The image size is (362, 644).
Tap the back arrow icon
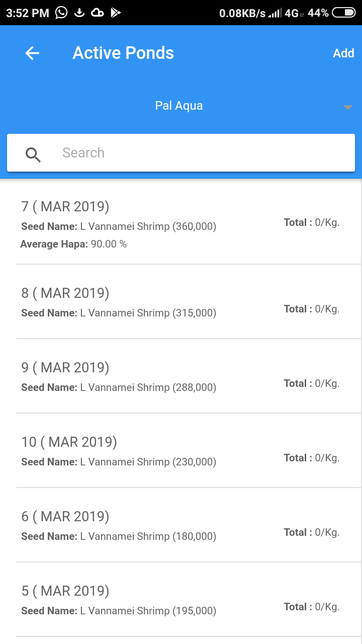pos(32,53)
